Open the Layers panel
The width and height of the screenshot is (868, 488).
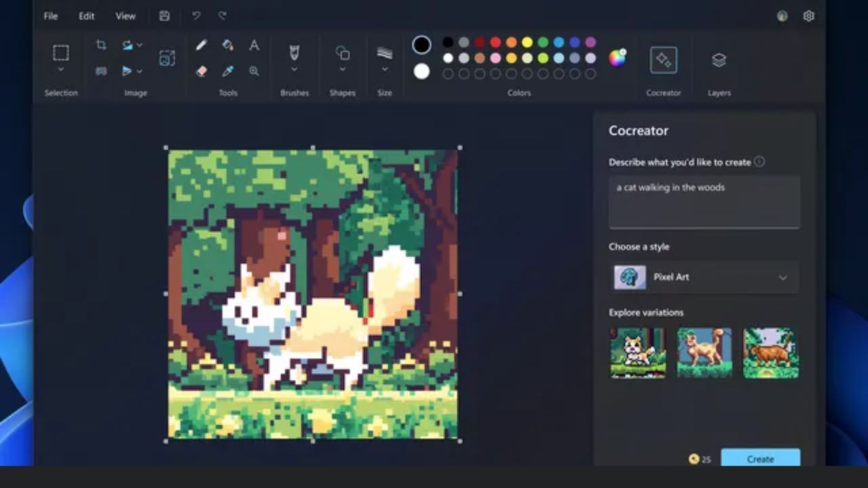(718, 60)
